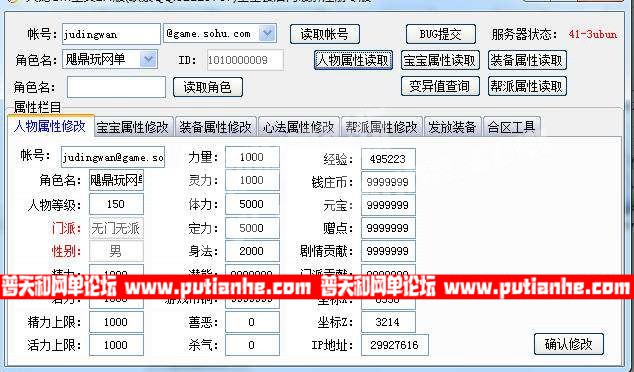The width and height of the screenshot is (634, 372).
Task: Switch to the 宝宝属性修改 tab
Action: coord(133,127)
